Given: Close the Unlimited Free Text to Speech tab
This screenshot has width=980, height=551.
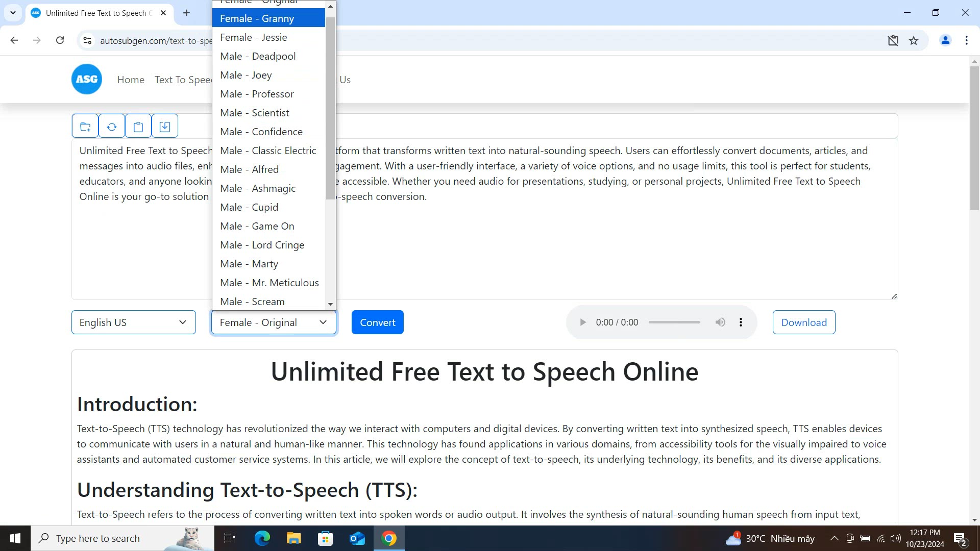Looking at the screenshot, I should tap(163, 13).
